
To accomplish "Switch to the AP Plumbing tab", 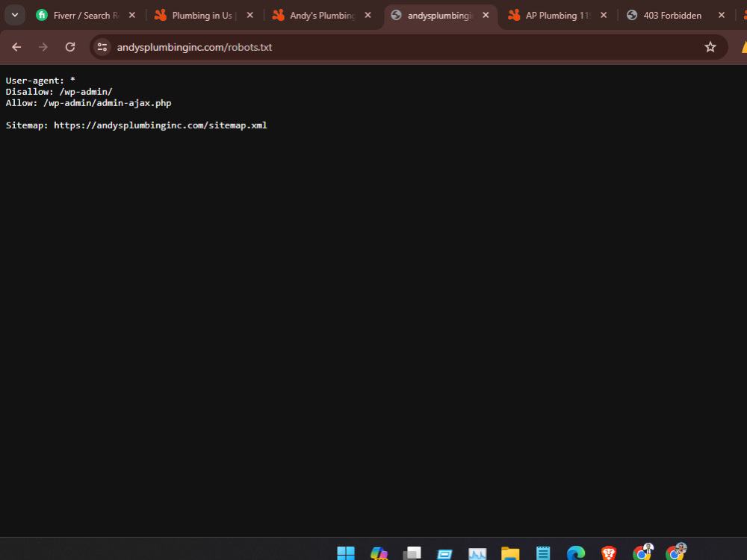I will pyautogui.click(x=557, y=15).
